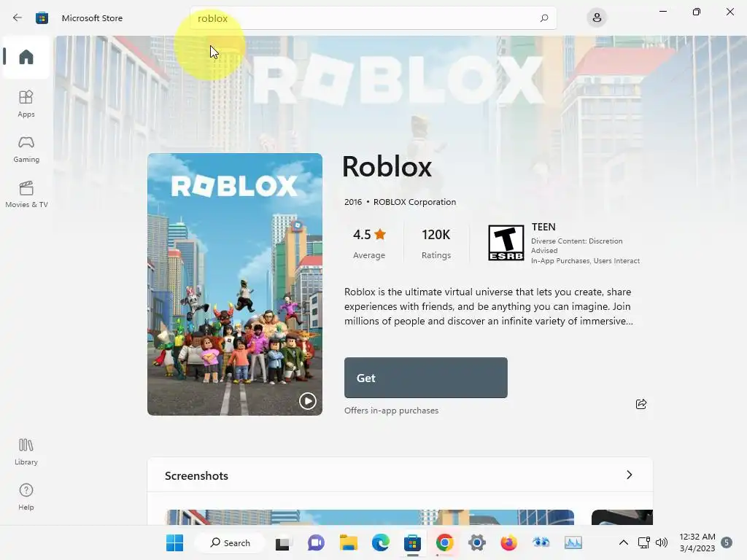The height and width of the screenshot is (560, 747).
Task: Open the clock showing 12:32 AM
Action: [697, 542]
